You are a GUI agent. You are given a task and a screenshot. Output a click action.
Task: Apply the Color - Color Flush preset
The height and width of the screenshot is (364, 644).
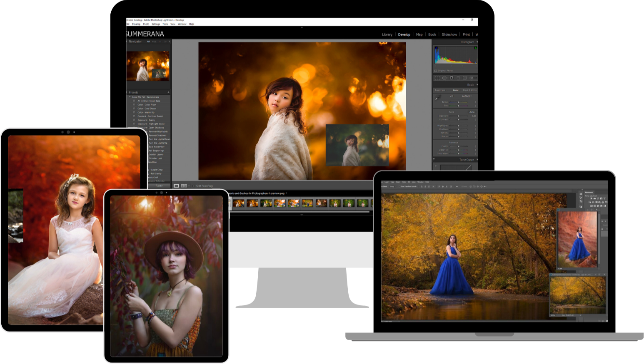click(x=147, y=105)
